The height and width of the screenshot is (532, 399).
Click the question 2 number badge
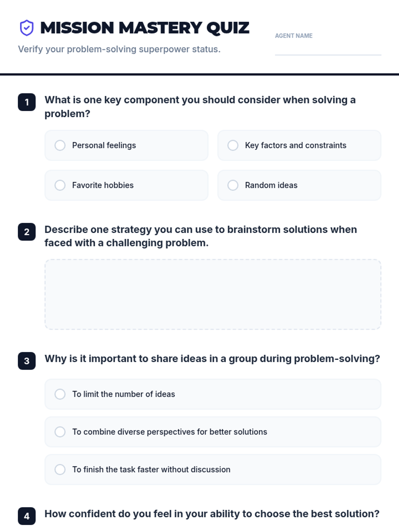click(27, 232)
